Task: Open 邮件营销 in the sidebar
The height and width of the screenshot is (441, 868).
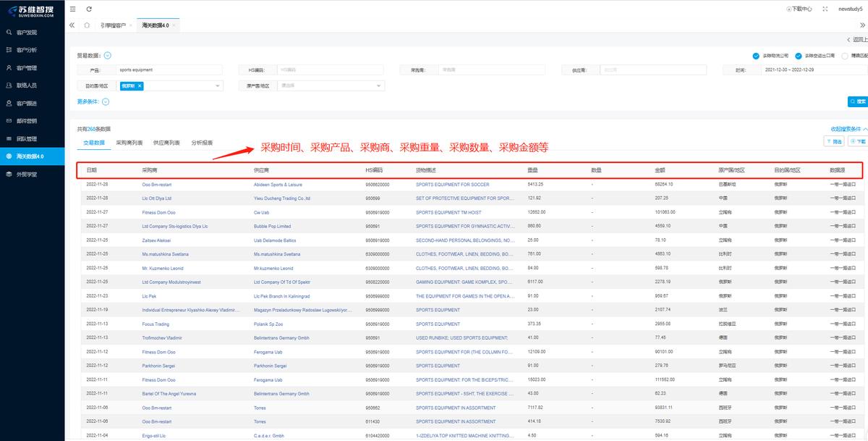Action: click(27, 121)
